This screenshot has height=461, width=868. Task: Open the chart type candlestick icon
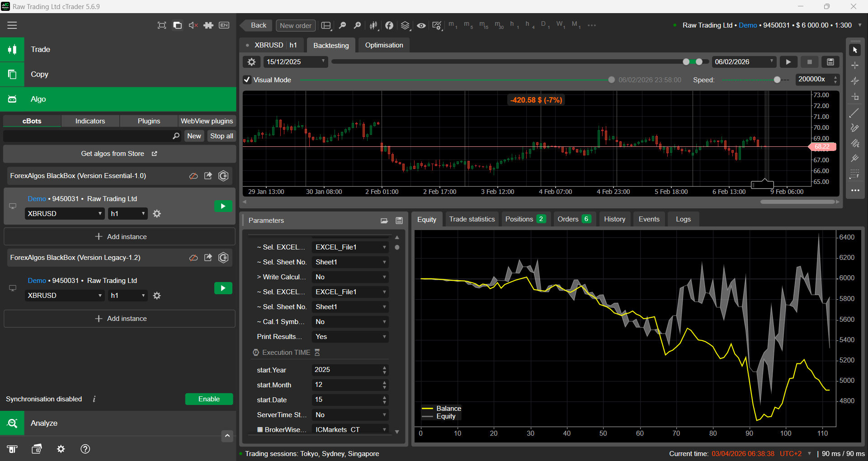click(x=373, y=25)
